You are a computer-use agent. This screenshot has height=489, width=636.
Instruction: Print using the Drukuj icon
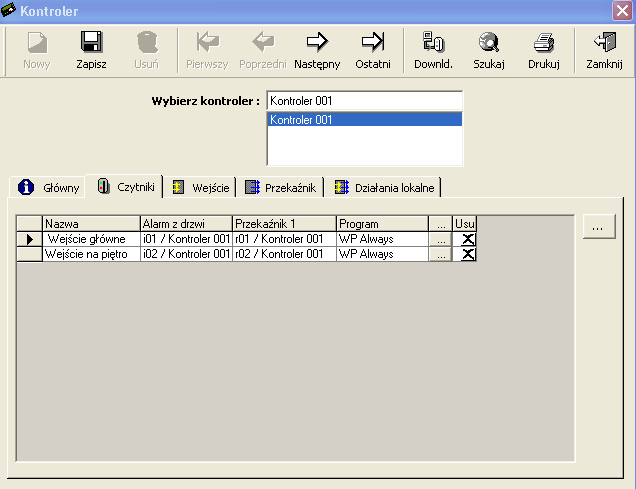544,42
